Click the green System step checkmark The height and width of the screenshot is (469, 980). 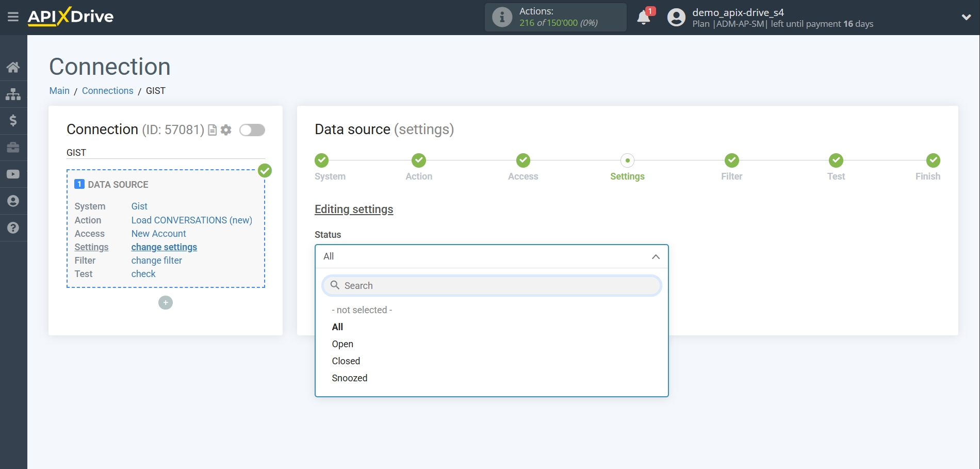(x=321, y=160)
